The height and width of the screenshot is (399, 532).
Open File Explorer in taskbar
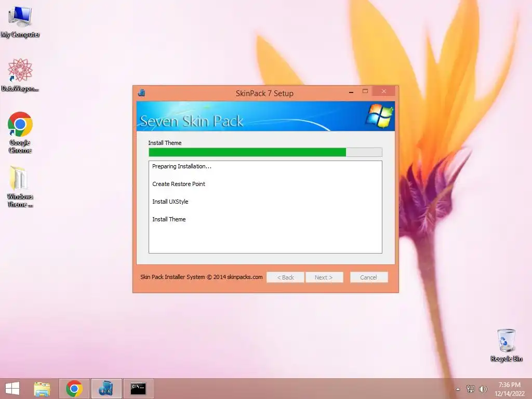42,389
